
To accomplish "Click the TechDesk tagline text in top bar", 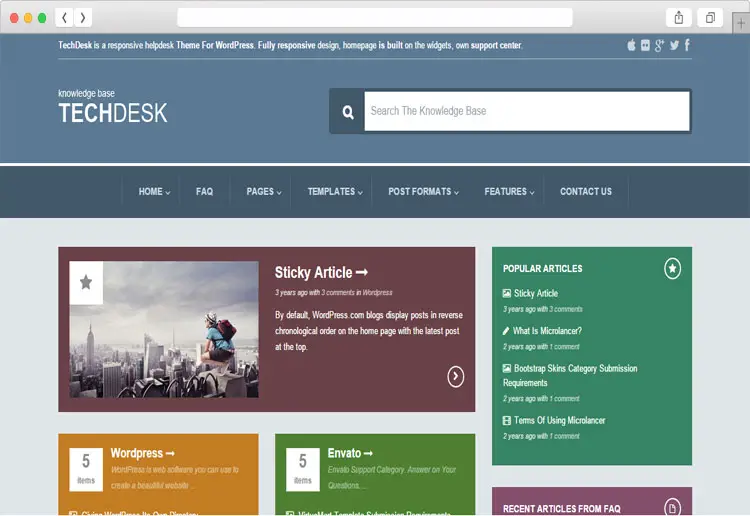I will [x=290, y=45].
